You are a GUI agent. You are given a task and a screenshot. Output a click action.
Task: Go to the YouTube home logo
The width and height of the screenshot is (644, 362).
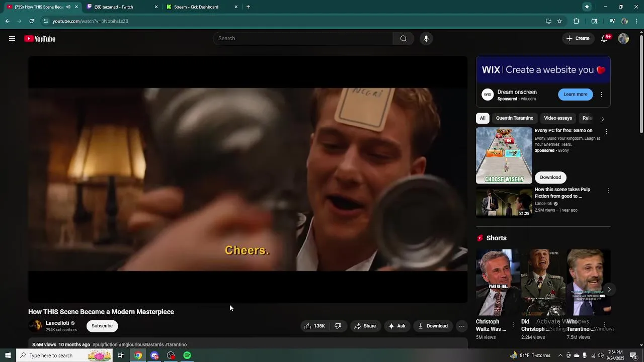coord(40,39)
